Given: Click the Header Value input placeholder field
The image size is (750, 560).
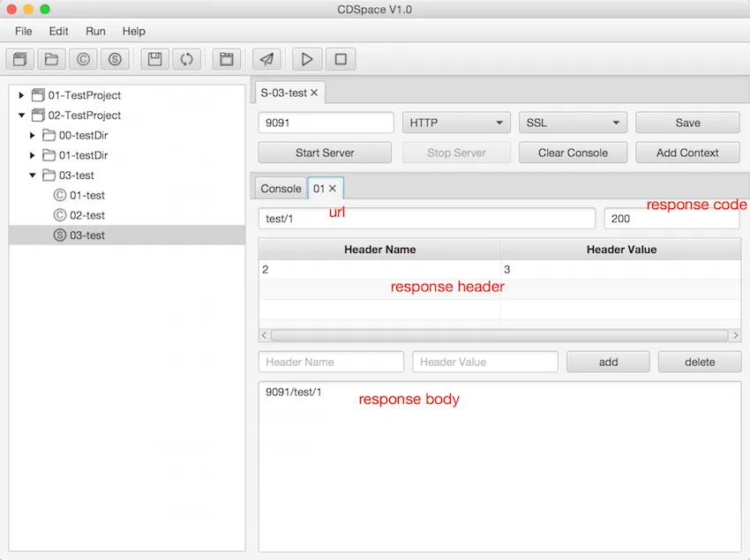Looking at the screenshot, I should tap(485, 362).
